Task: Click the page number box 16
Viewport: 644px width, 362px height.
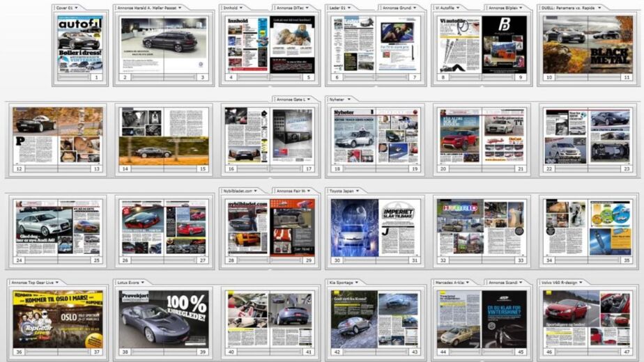Action: coord(231,168)
